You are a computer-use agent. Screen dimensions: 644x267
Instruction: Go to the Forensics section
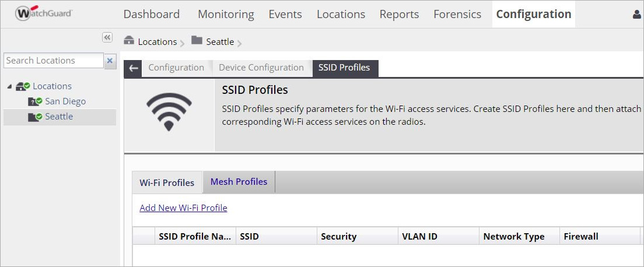[457, 14]
